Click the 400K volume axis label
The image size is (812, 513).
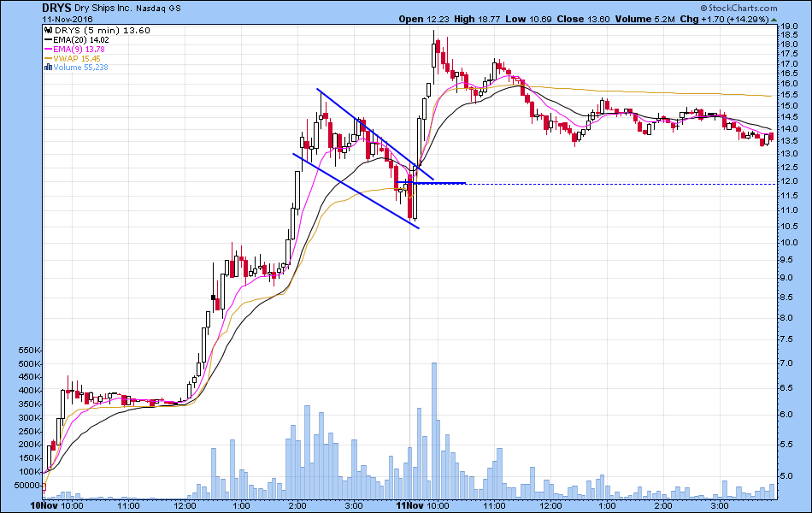30,392
